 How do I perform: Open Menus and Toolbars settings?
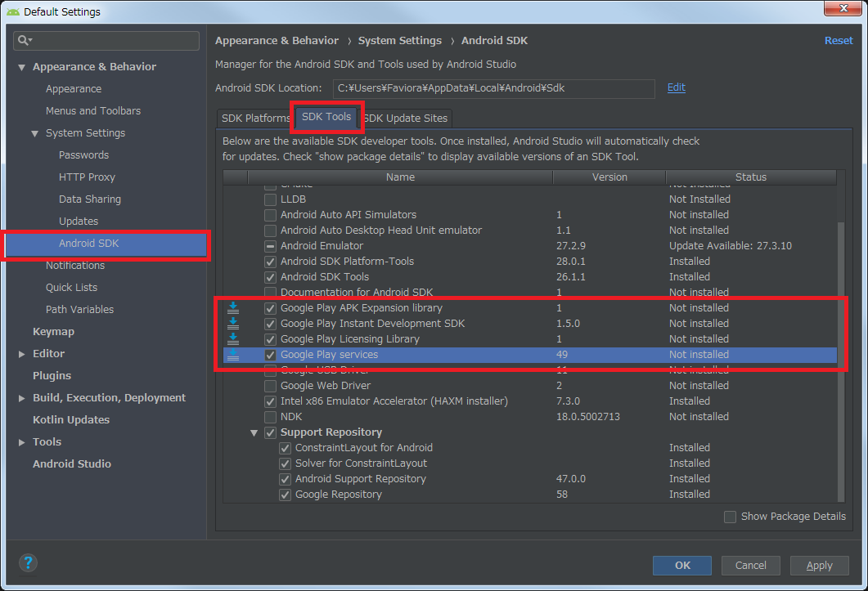[x=93, y=111]
